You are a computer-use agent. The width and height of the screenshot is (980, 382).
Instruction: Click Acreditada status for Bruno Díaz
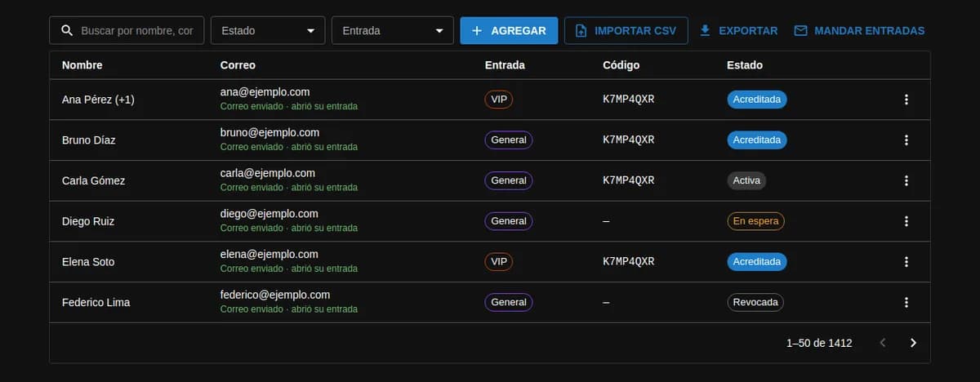point(757,140)
